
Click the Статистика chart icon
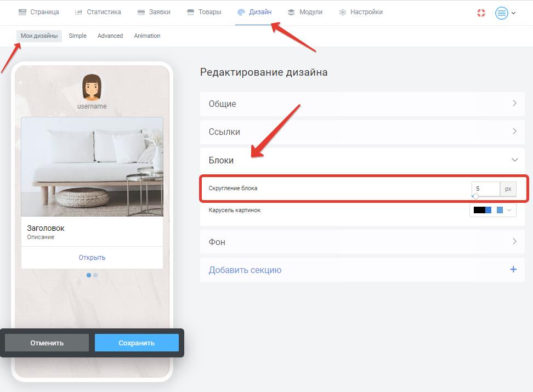click(x=78, y=12)
